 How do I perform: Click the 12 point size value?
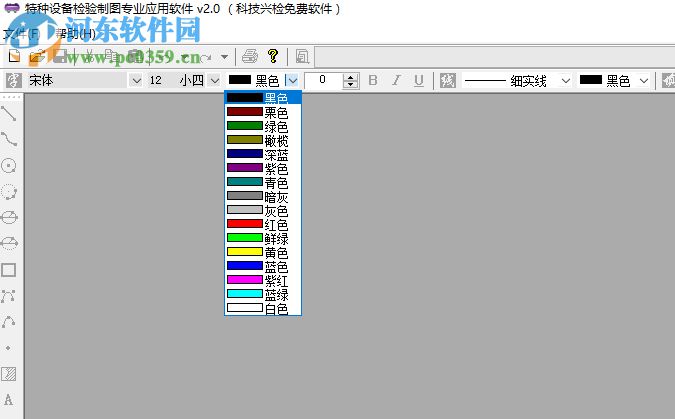pos(155,80)
